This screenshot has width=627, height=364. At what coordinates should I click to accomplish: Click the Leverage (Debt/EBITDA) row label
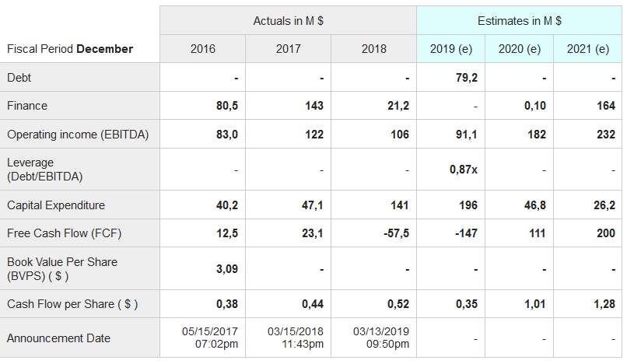45,170
